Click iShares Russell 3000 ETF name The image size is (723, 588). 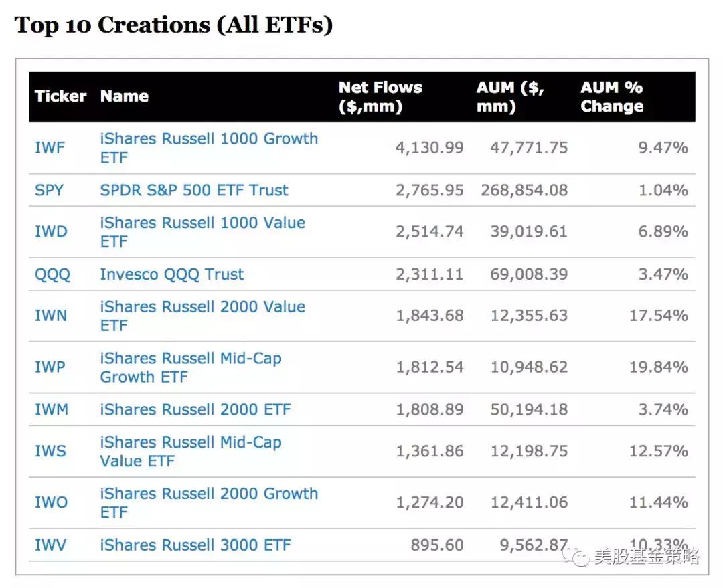click(195, 545)
